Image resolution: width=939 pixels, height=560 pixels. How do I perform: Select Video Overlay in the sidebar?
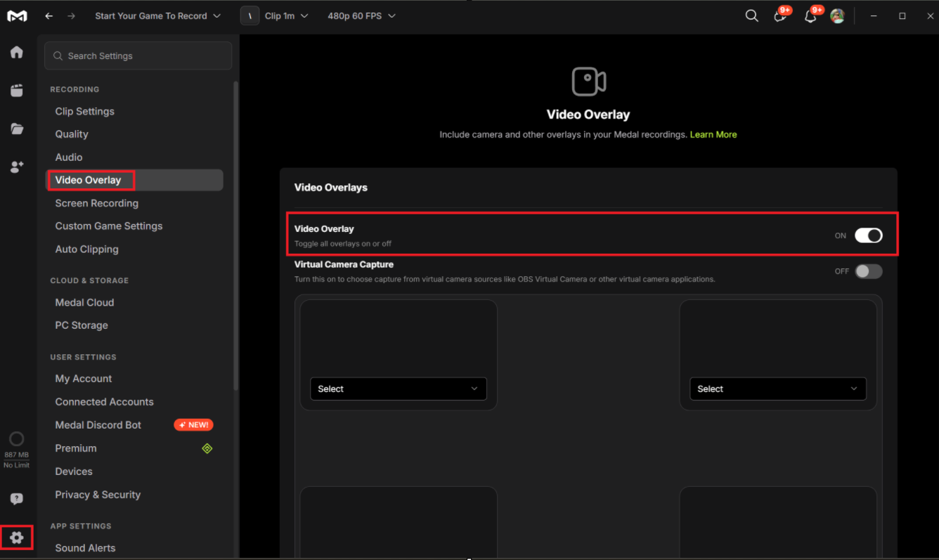[x=134, y=180]
